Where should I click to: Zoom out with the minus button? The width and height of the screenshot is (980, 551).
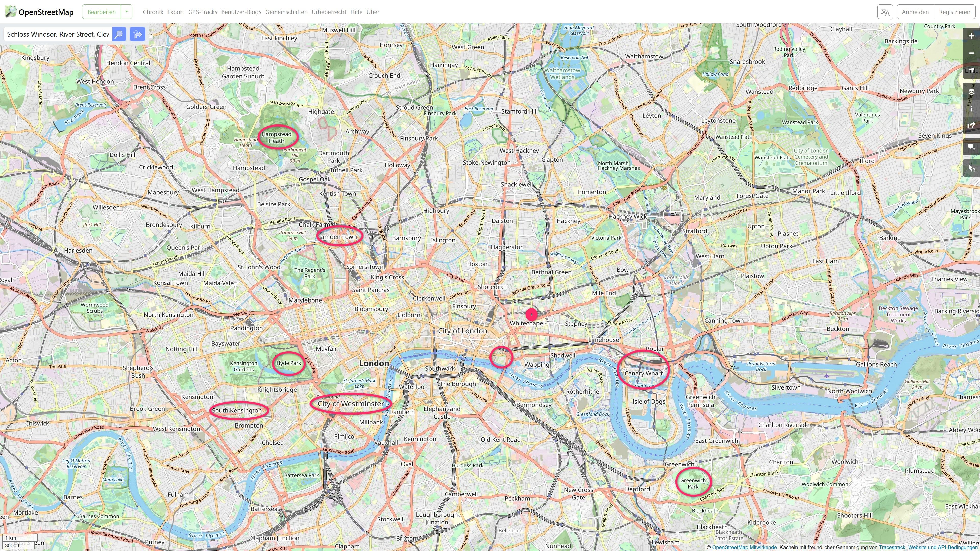[971, 53]
